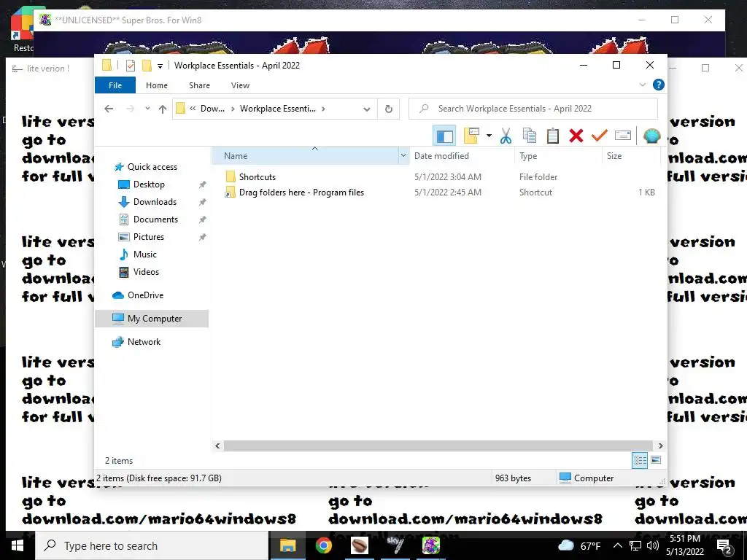Show hidden system tray icons

coord(617,545)
